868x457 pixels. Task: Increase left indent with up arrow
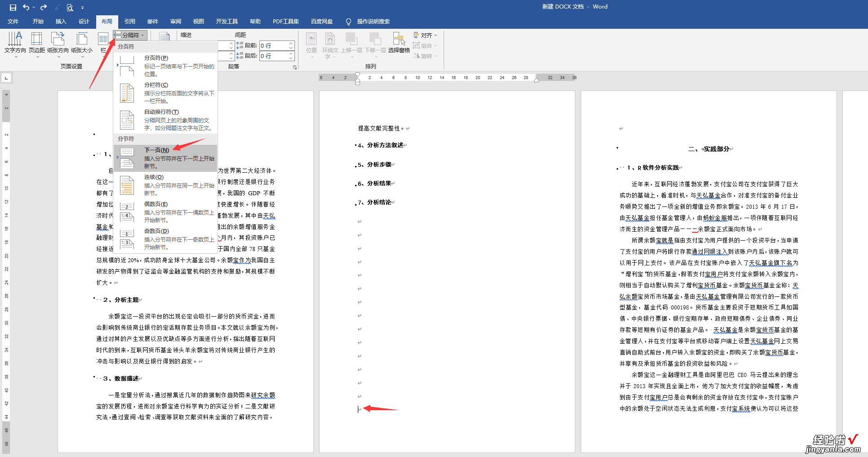click(231, 43)
